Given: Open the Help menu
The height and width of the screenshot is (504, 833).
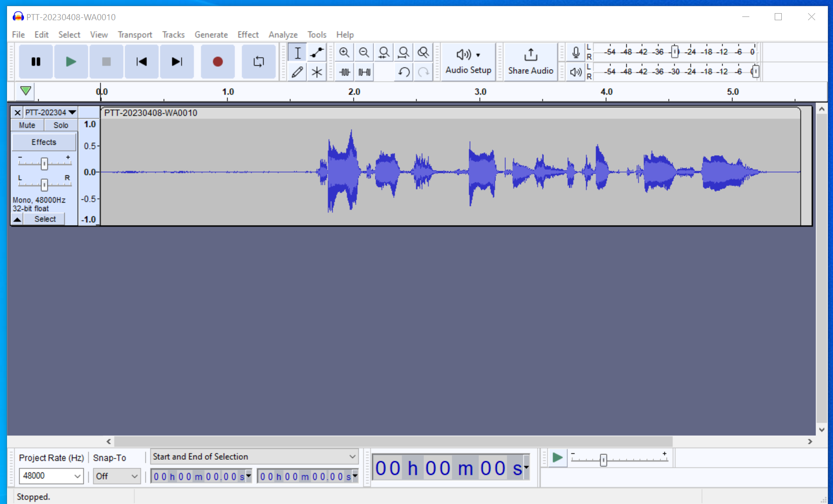Looking at the screenshot, I should 345,34.
